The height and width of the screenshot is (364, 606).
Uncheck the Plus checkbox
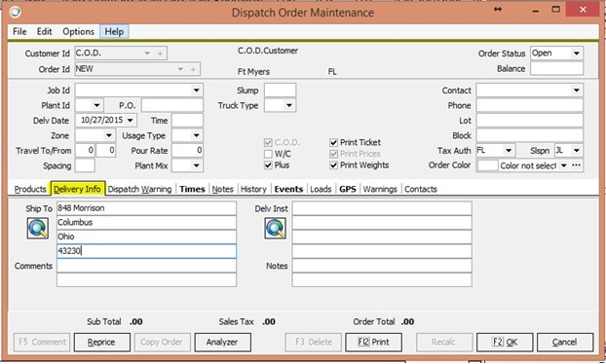tap(268, 165)
